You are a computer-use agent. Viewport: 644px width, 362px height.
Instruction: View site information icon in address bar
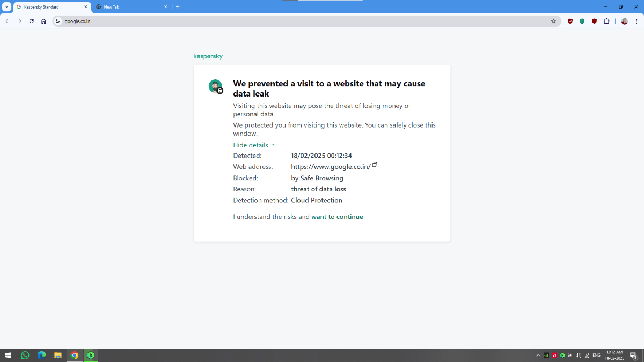coord(58,21)
